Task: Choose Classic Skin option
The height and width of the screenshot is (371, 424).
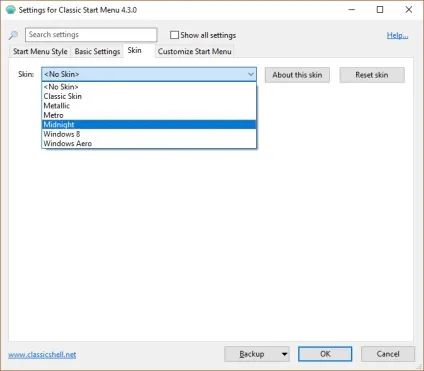Action: pos(149,96)
